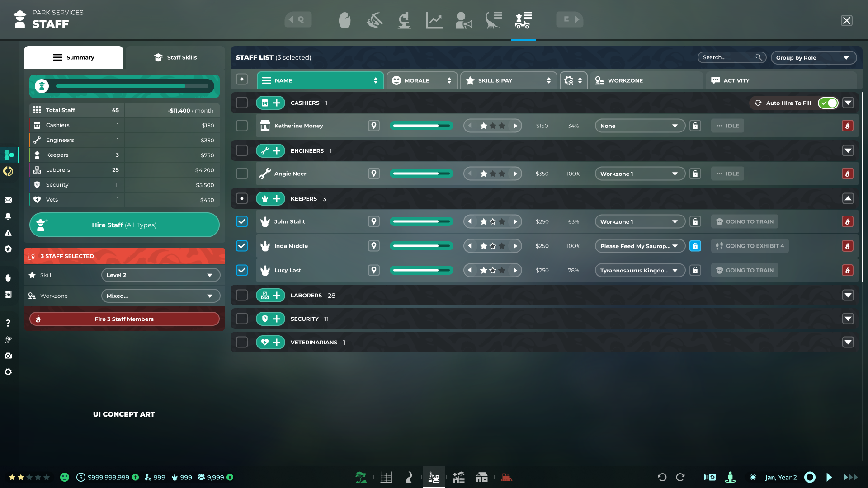
Task: Open the Level 2 skill dropdown
Action: [160, 275]
